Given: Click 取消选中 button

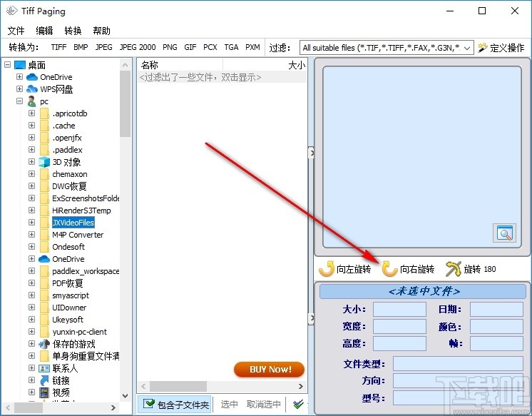Looking at the screenshot, I should (263, 405).
